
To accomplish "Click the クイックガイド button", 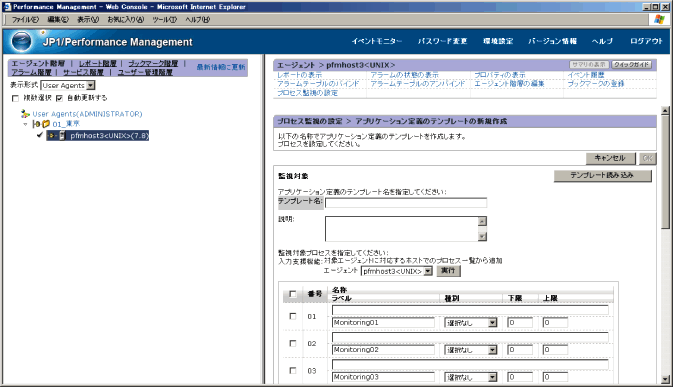I will point(631,64).
